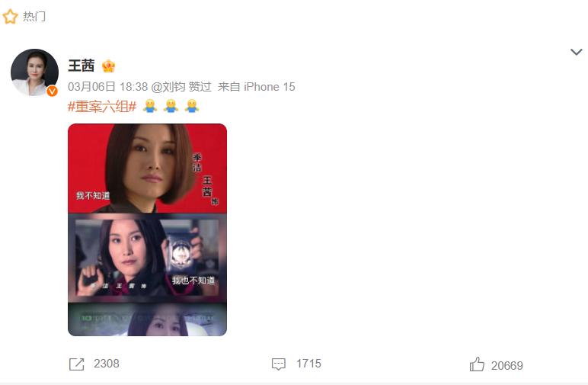
Task: Click the crown membership icon next to 王茜
Action: pyautogui.click(x=108, y=66)
